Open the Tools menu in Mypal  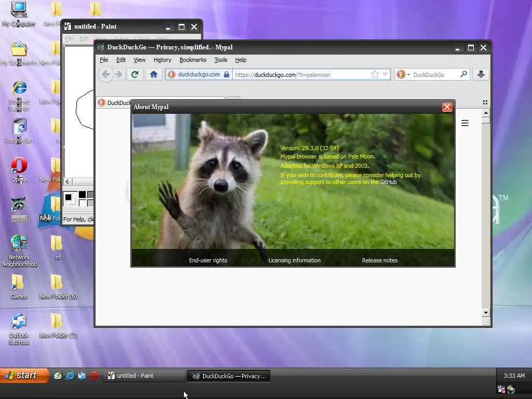220,60
